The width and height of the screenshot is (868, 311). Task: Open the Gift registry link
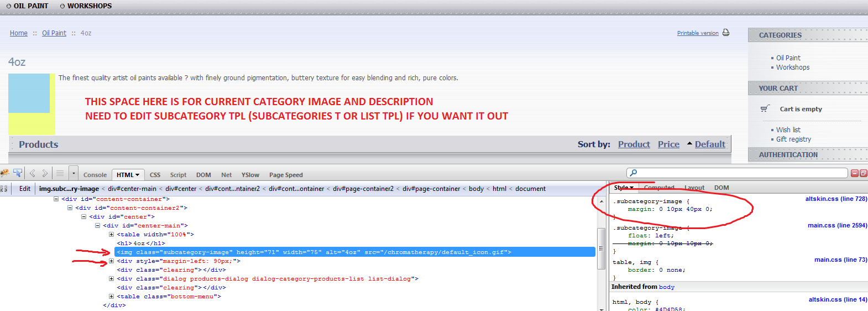point(793,139)
